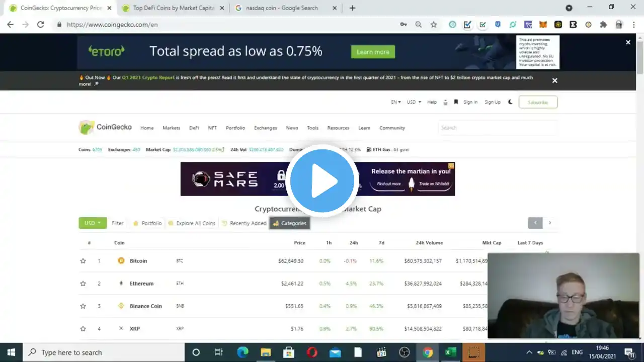Screen dimensions: 644x362
Task: Bookmark this page using the star icon
Action: click(434, 24)
